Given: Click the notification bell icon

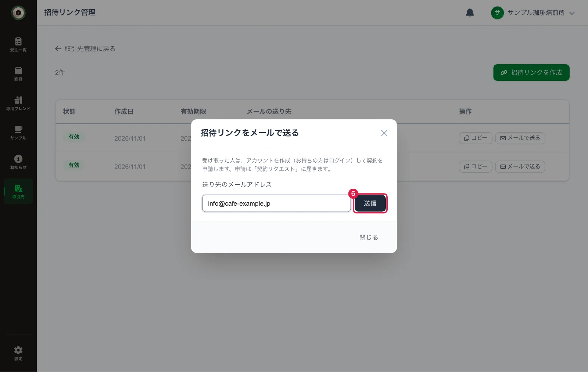Looking at the screenshot, I should [470, 13].
